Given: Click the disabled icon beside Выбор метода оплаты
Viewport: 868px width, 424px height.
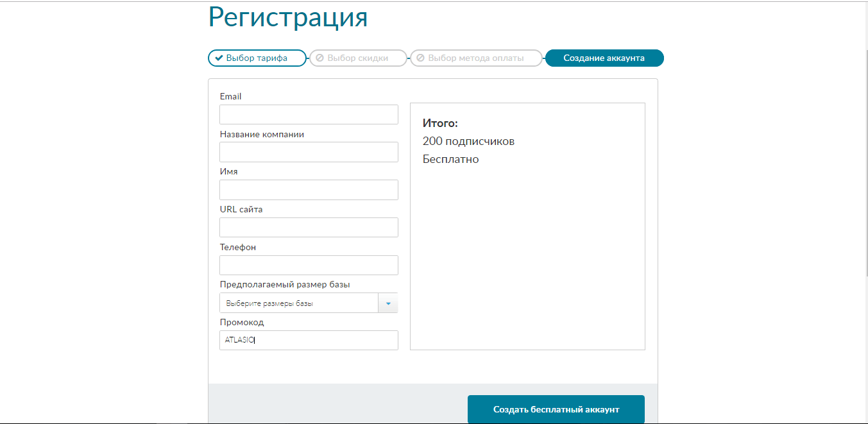Looking at the screenshot, I should pyautogui.click(x=420, y=58).
